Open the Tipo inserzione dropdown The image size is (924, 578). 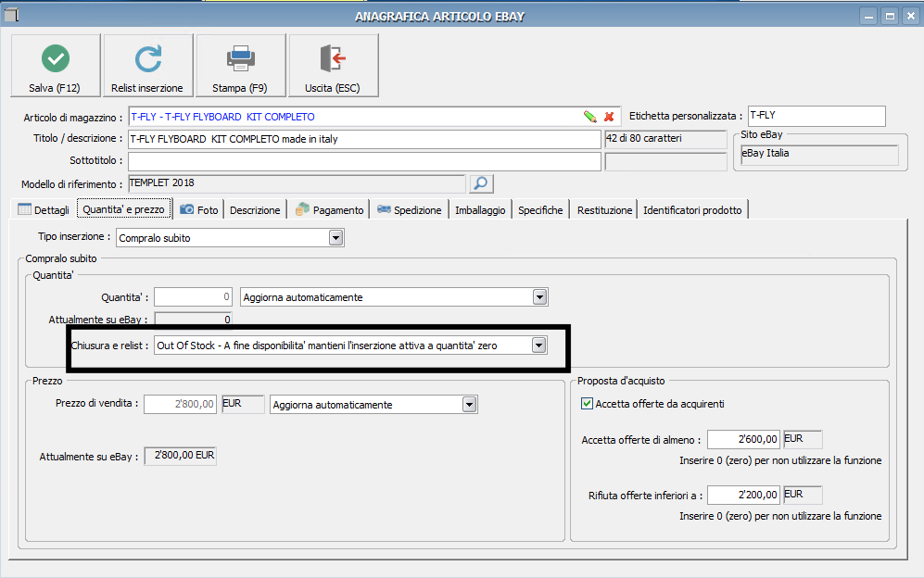335,238
